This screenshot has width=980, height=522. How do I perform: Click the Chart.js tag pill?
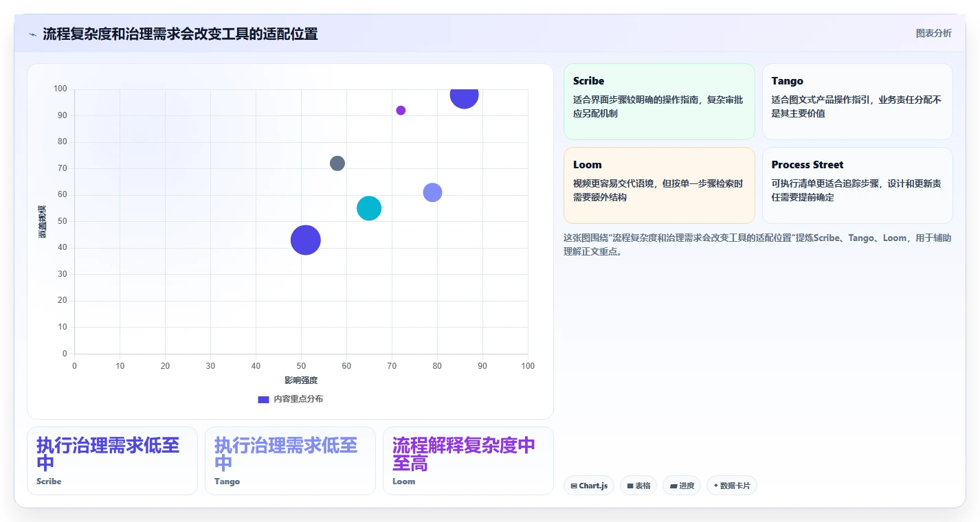[x=589, y=486]
